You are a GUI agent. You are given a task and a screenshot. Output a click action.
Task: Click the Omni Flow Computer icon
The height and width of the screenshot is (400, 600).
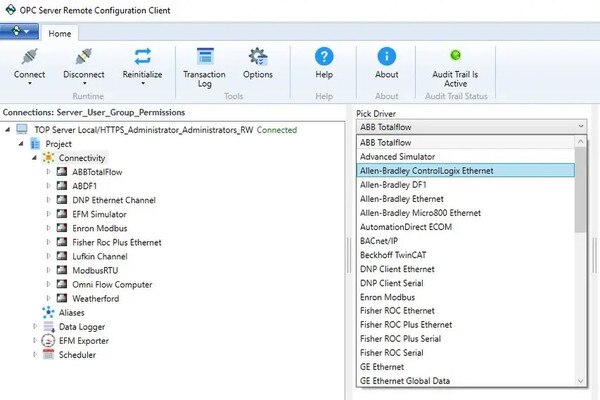[62, 284]
